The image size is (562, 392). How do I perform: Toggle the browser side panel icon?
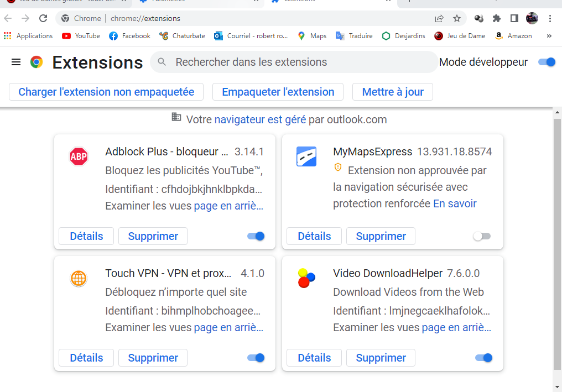click(514, 18)
